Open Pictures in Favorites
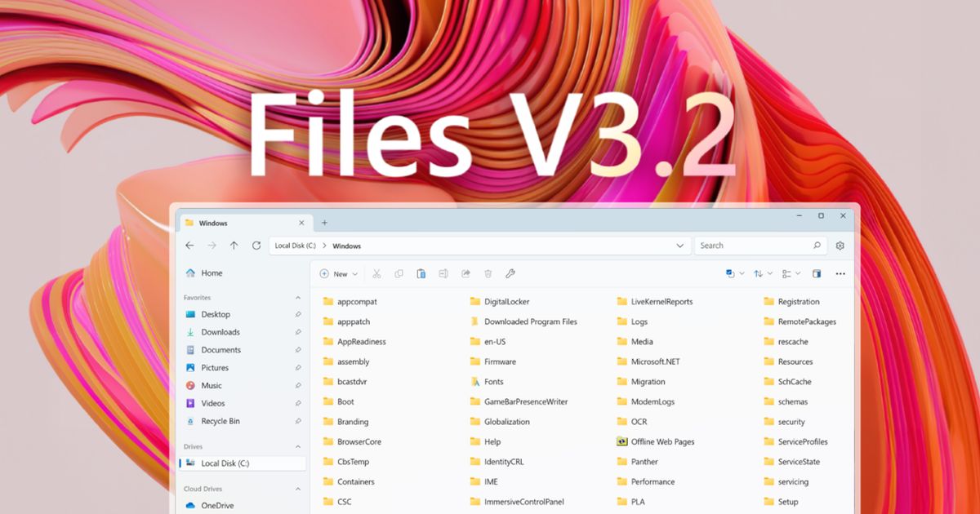Viewport: 980px width, 514px height. coord(242,368)
